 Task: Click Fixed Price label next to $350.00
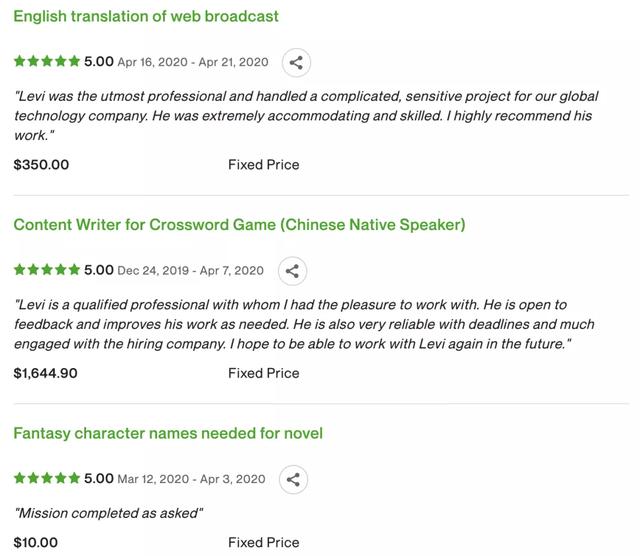(x=264, y=165)
